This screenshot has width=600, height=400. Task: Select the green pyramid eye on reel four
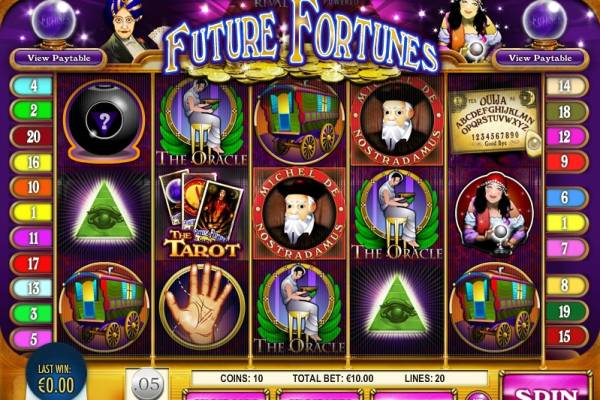397,307
